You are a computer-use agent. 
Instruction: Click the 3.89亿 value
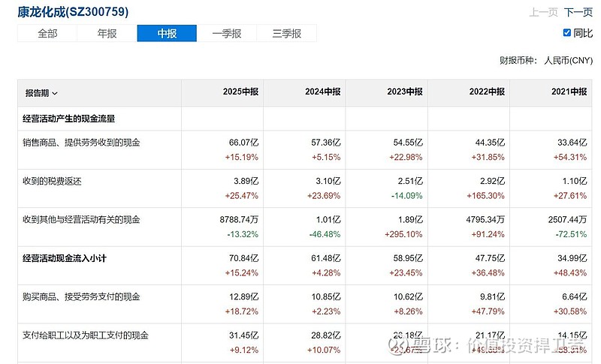246,181
